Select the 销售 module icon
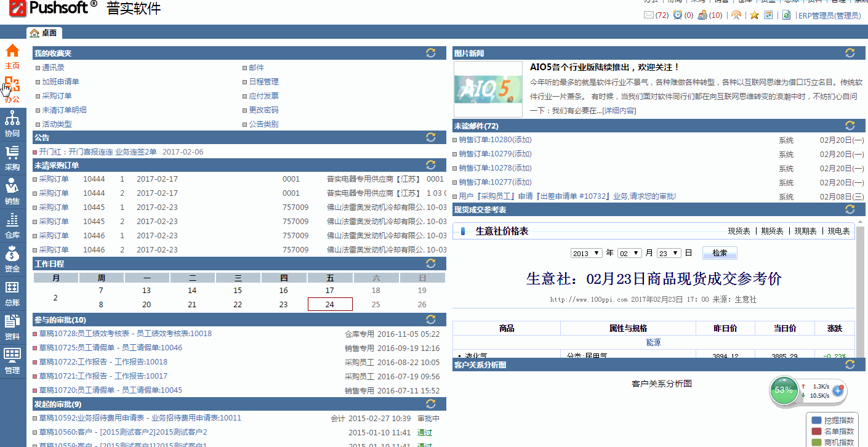The width and height of the screenshot is (868, 447). click(12, 188)
